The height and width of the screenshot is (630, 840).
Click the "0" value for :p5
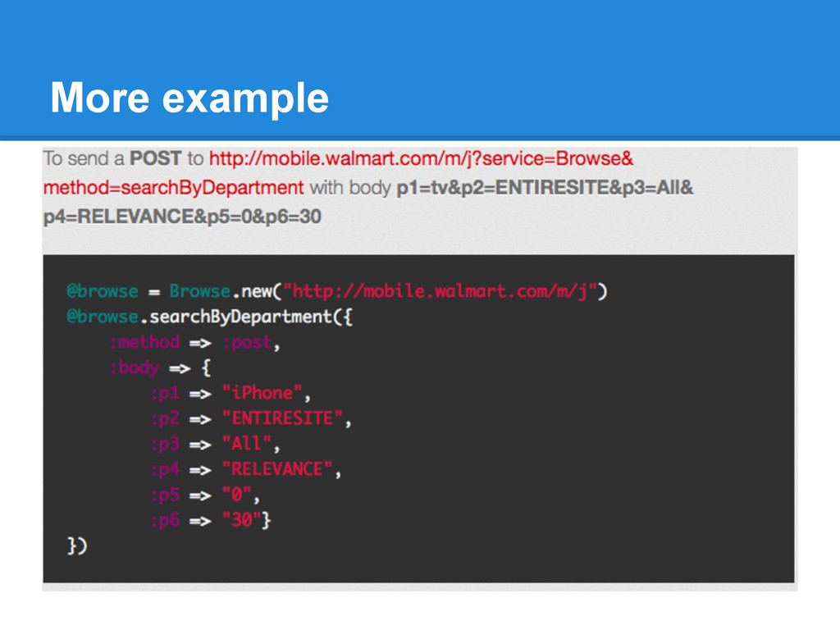[x=237, y=495]
